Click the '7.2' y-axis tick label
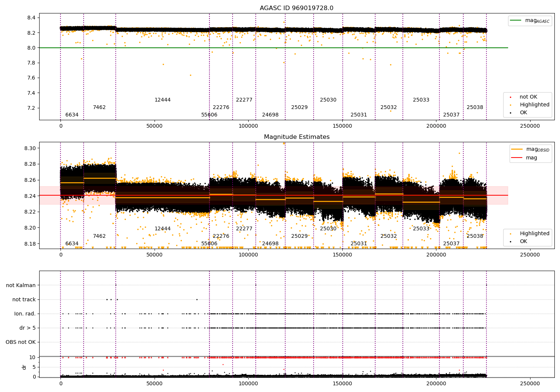Screen dimensions: 560x392 coord(31,108)
